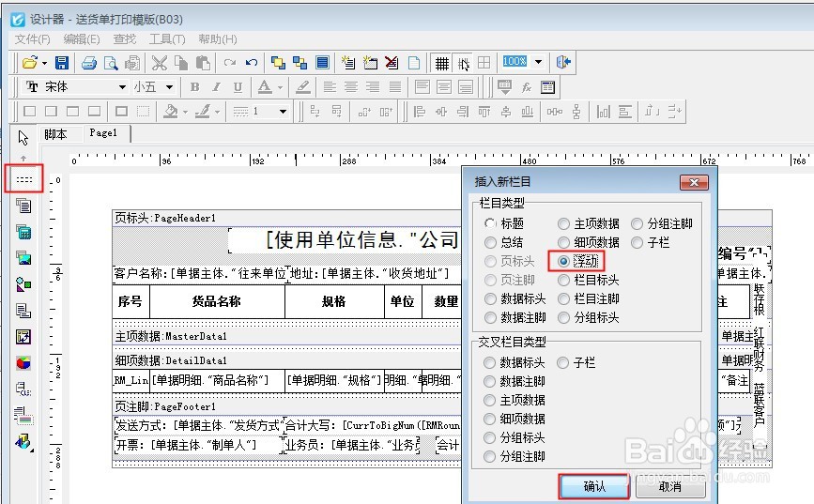This screenshot has width=814, height=504.
Task: Select the 规格 column header cell
Action: tap(334, 301)
